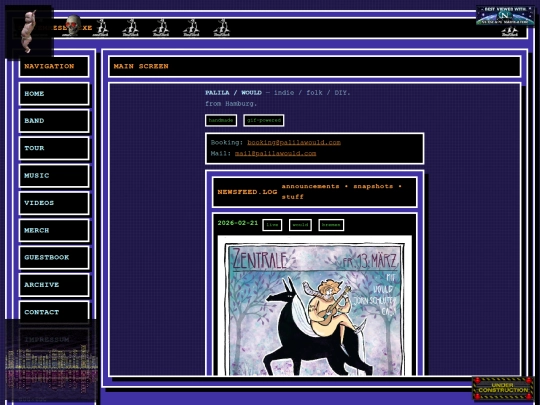Click the PALILA / WOULD band name text

tap(233, 93)
